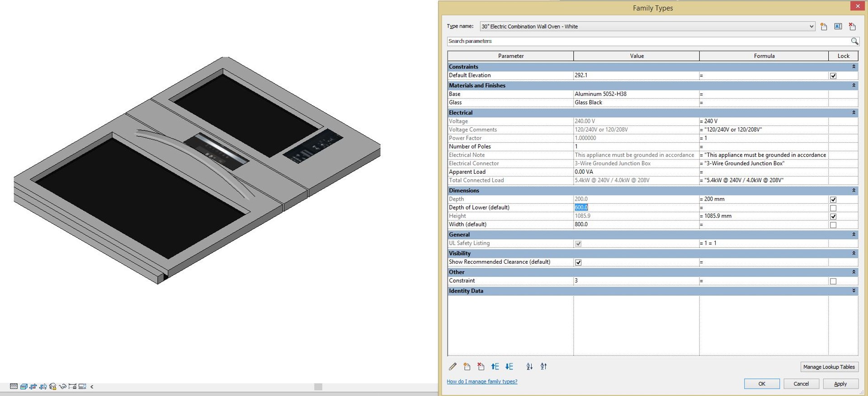Click the Total Connected Load parameter name
The height and width of the screenshot is (396, 868).
click(476, 180)
